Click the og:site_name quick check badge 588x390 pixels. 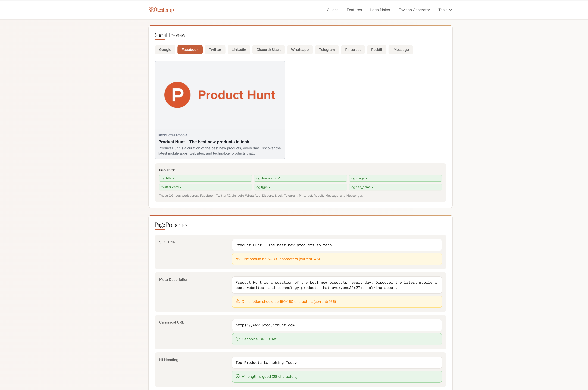(x=396, y=187)
